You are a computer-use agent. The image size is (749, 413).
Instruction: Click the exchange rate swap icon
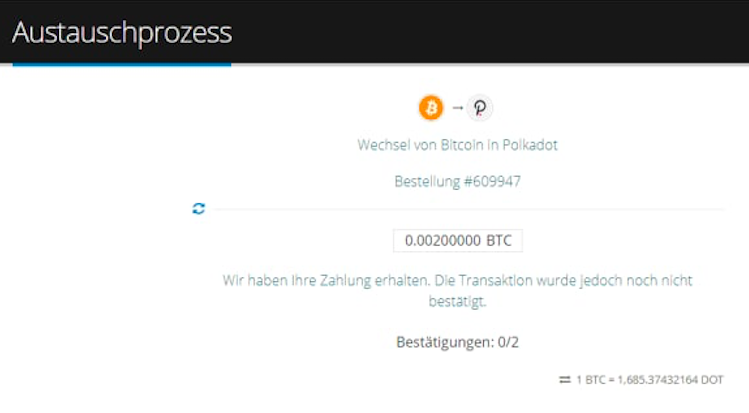pos(565,380)
